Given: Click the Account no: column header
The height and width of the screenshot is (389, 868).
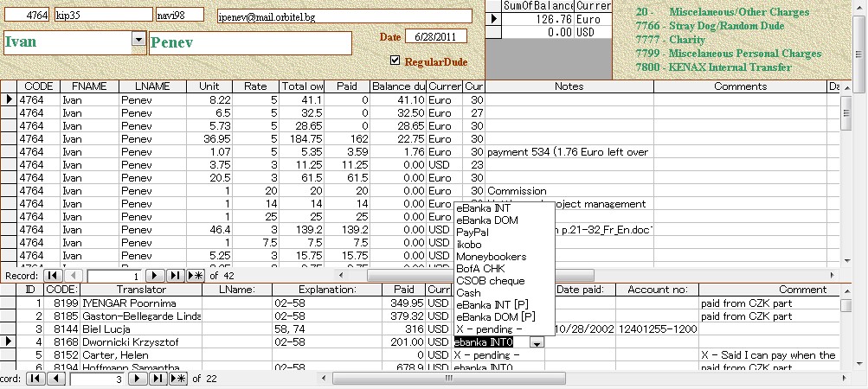Looking at the screenshot, I should pos(657,290).
